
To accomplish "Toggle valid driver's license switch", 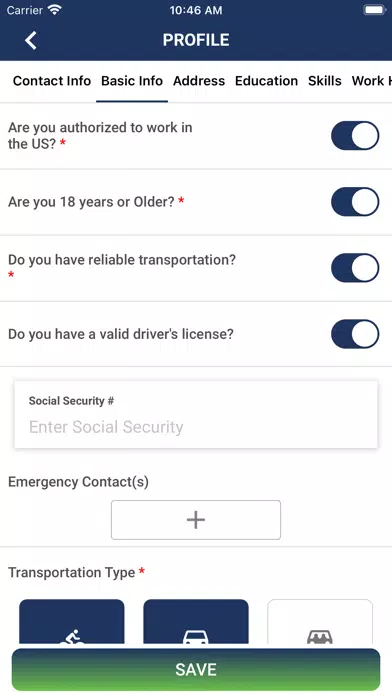I will tap(355, 334).
